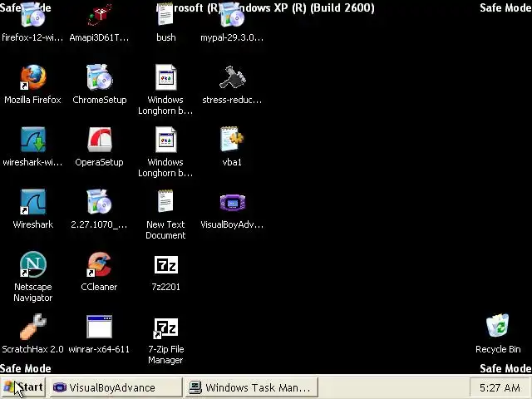Select the firefox-12-wi... installer icon
Image resolution: width=532 pixels, height=399 pixels.
(x=33, y=15)
